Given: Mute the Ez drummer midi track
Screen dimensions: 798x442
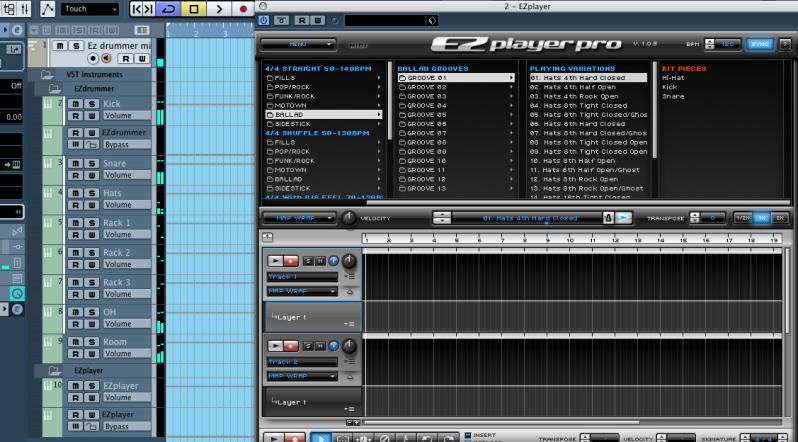Looking at the screenshot, I should (x=60, y=46).
